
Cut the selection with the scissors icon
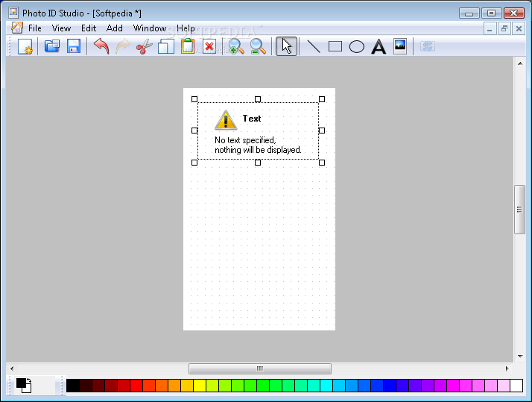point(145,46)
